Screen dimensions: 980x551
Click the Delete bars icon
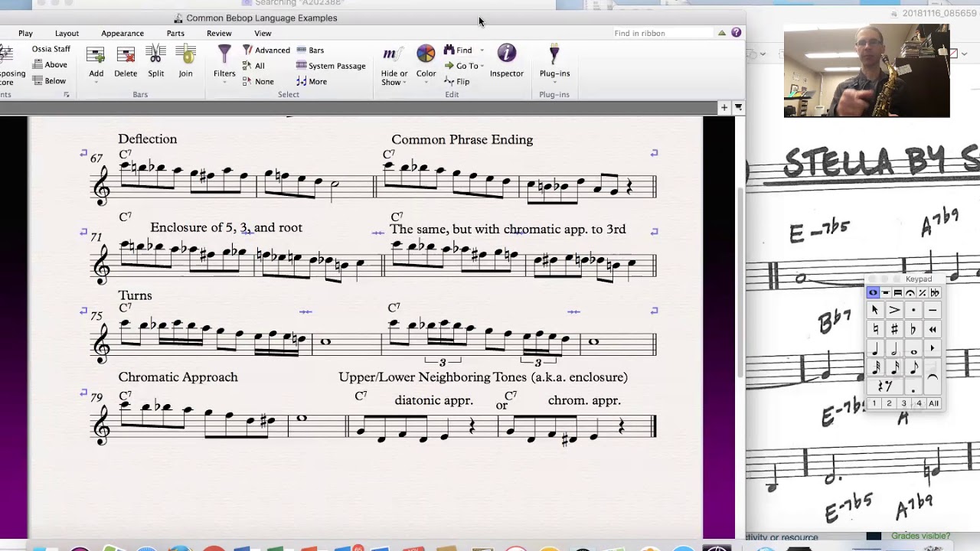click(126, 54)
